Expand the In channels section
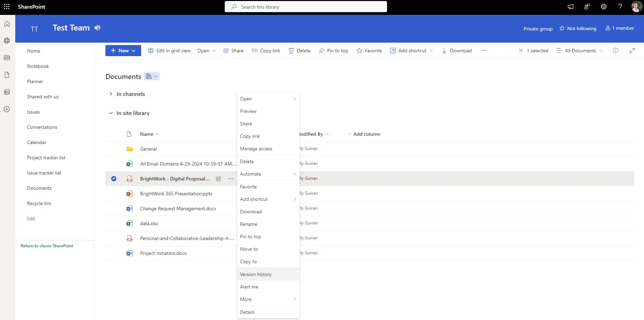 coord(111,94)
